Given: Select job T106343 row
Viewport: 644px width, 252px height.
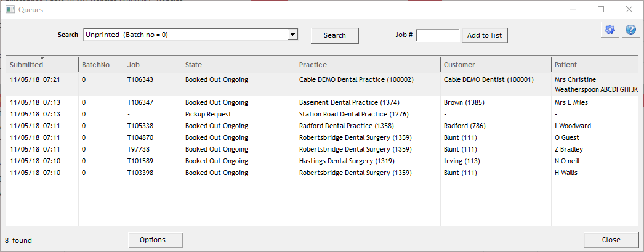Looking at the screenshot, I should (140, 80).
